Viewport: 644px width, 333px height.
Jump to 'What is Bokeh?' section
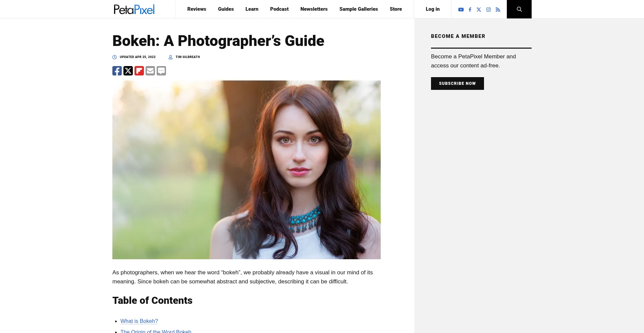coord(139,321)
